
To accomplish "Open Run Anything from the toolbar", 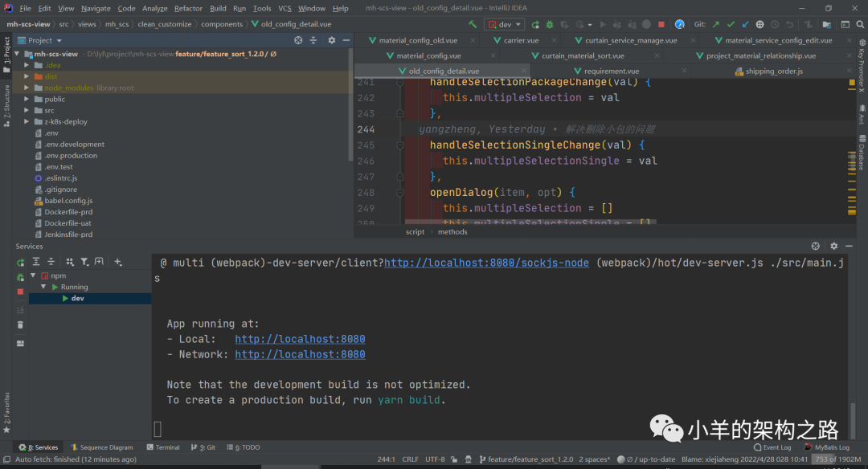I will coord(845,24).
